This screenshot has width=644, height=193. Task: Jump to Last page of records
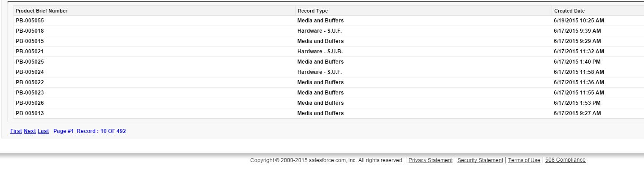43,131
